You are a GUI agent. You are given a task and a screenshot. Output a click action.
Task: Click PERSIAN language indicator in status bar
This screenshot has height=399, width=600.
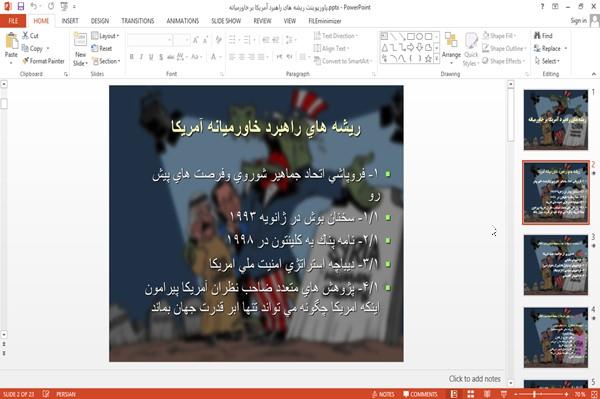point(66,394)
